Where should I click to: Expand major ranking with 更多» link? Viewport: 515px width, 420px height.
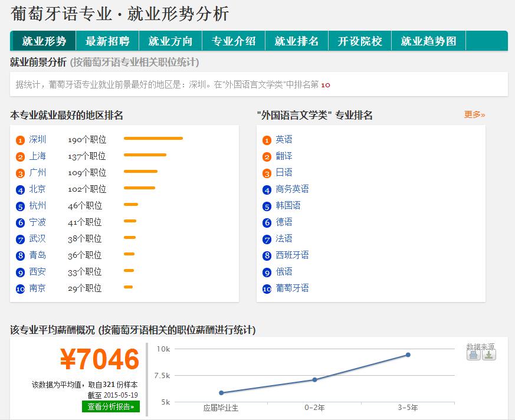474,114
